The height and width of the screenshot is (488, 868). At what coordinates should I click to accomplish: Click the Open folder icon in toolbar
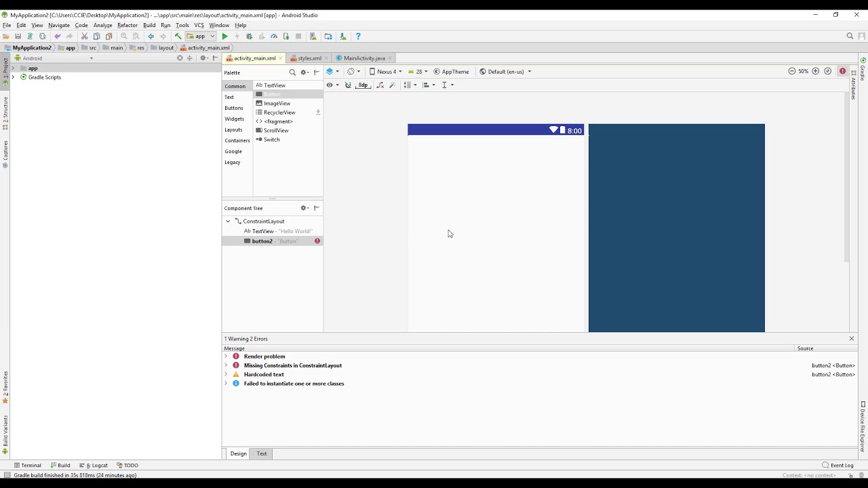coord(6,37)
